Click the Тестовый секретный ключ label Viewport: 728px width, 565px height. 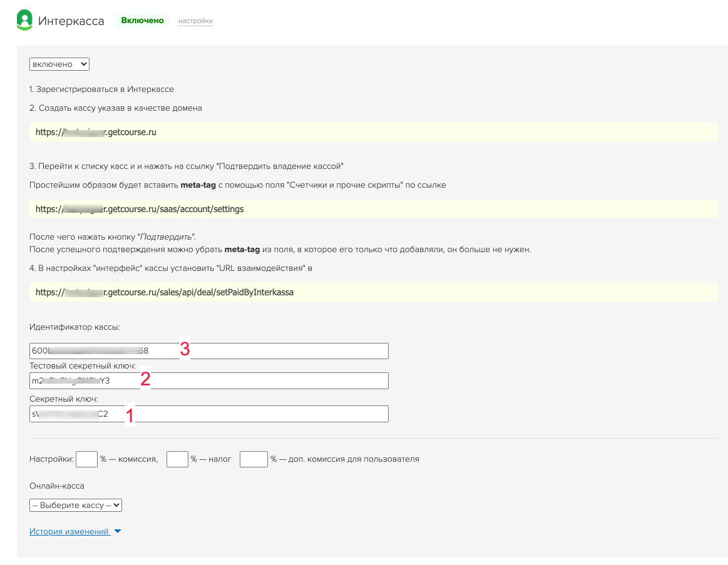click(83, 366)
